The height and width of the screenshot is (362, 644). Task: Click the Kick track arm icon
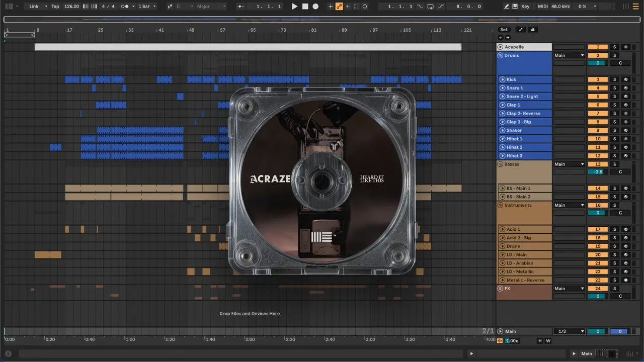(625, 79)
